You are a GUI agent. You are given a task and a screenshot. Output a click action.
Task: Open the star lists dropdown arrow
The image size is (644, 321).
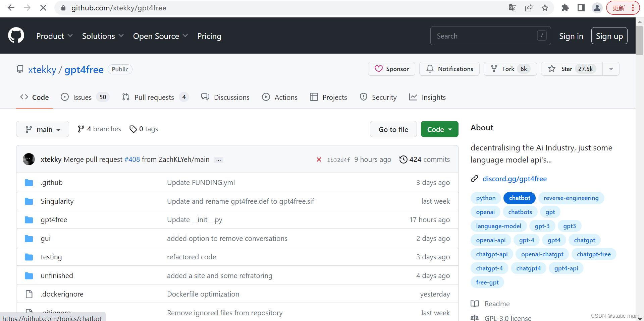coord(611,69)
